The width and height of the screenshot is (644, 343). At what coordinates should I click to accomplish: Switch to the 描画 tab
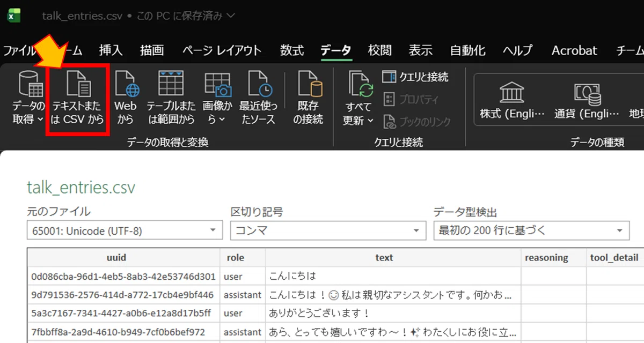pyautogui.click(x=152, y=50)
